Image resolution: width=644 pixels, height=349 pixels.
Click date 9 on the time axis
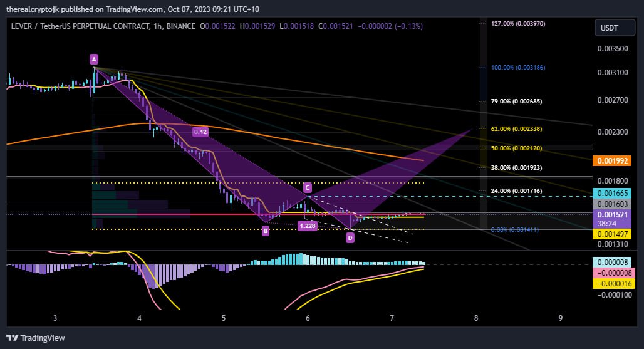(560, 318)
